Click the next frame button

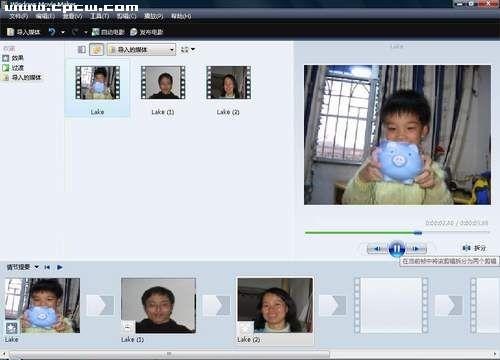416,249
